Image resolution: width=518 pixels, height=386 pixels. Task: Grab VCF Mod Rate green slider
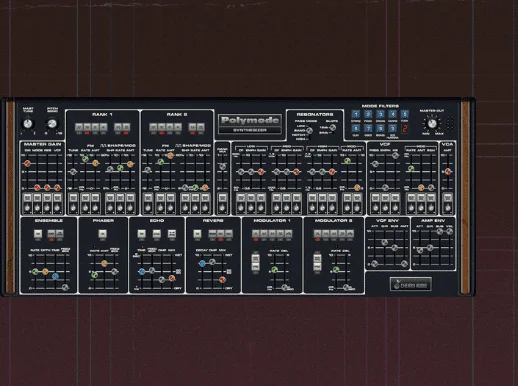tap(411, 169)
